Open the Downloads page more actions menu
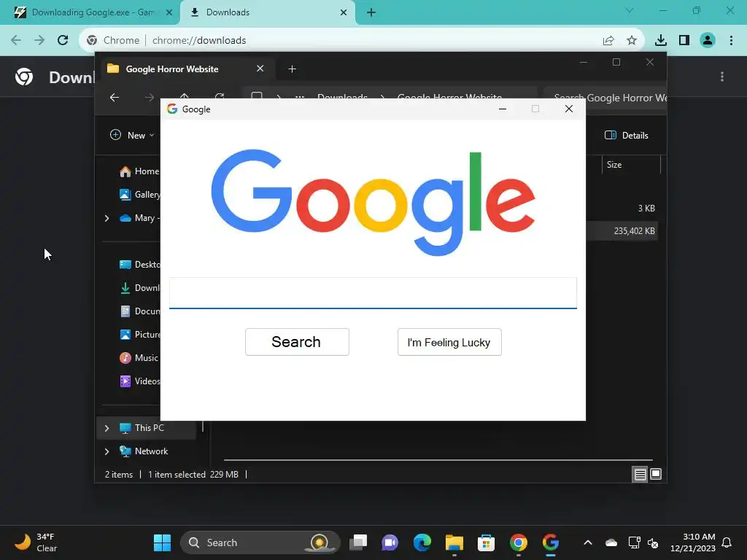 (722, 77)
